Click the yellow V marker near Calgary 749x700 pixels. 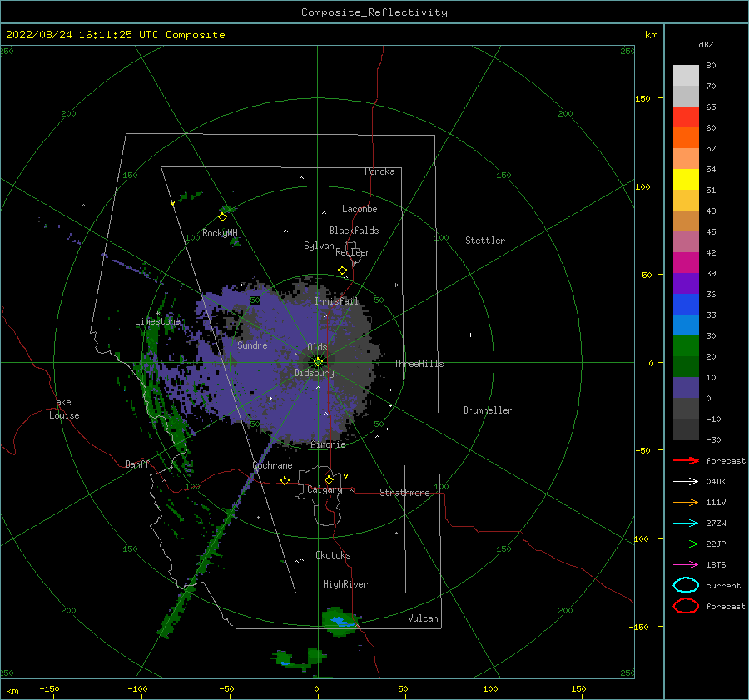pos(346,476)
